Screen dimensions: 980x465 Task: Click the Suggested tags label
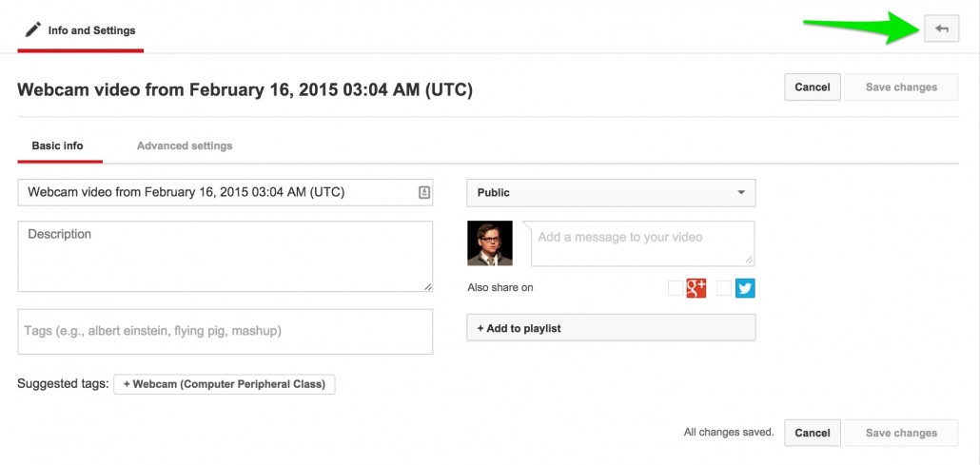(x=63, y=384)
